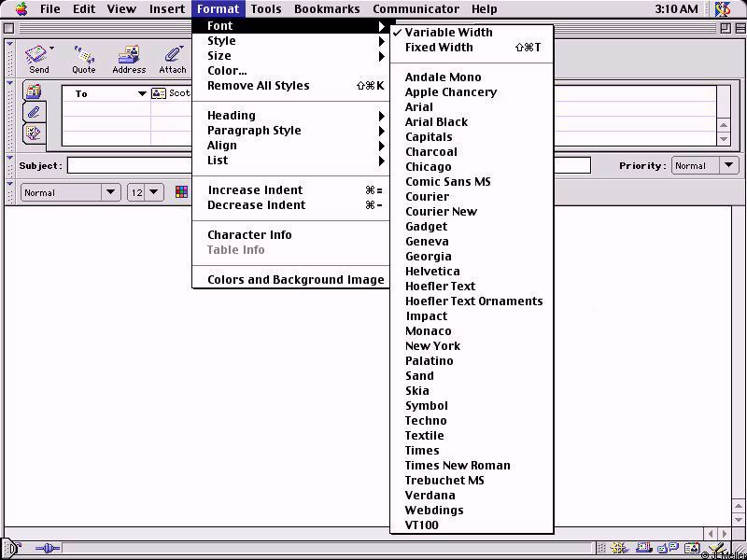Open the Newsgroups chat icon in component bar
Screen dimensions: 747x560
pyautogui.click(x=667, y=549)
